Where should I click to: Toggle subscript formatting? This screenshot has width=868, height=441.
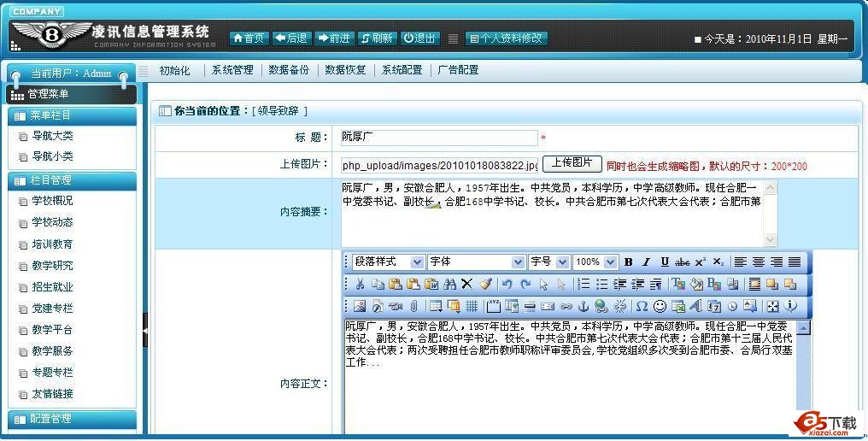718,262
